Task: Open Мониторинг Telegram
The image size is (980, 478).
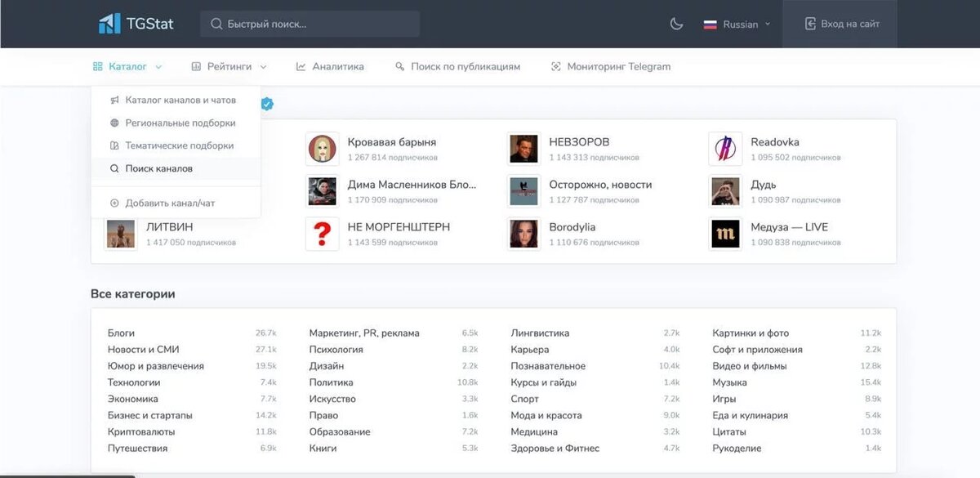Action: click(x=611, y=66)
